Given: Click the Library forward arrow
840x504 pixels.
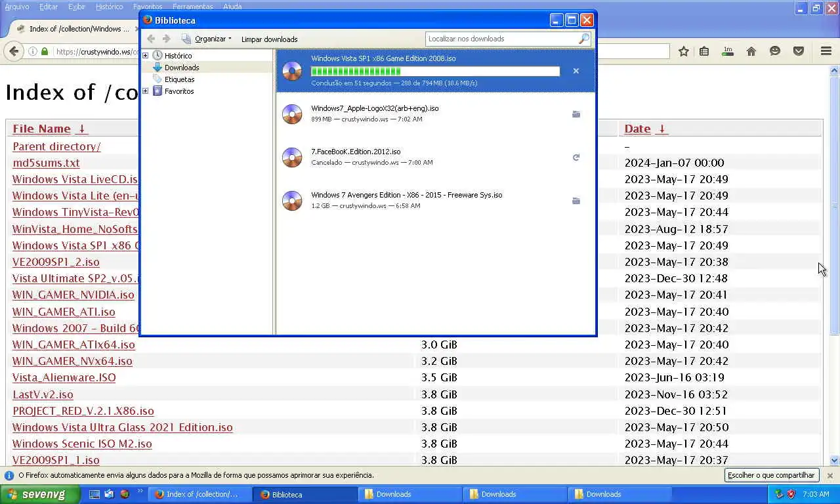Looking at the screenshot, I should [x=167, y=39].
